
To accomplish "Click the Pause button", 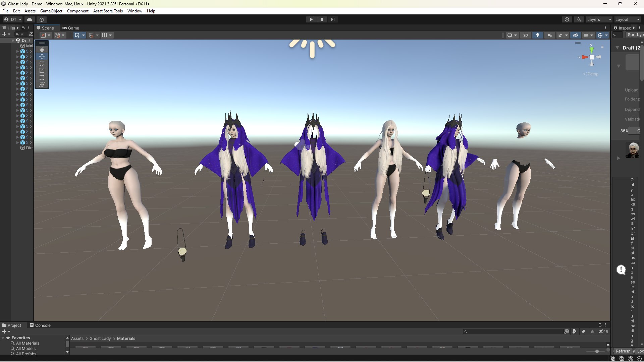I will (322, 19).
